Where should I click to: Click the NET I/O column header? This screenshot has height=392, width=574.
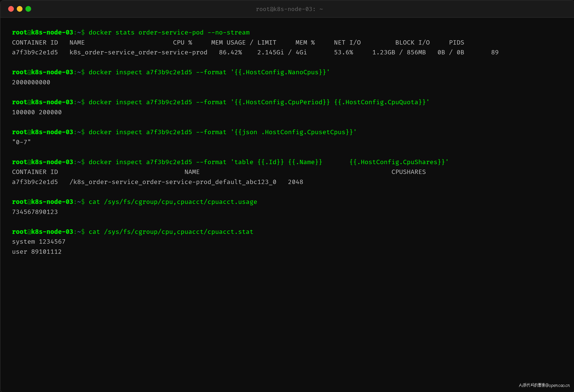pyautogui.click(x=347, y=42)
